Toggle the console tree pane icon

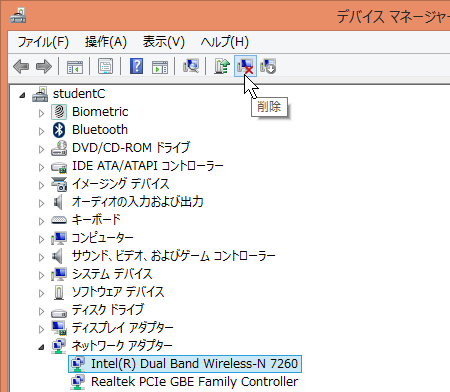point(75,66)
